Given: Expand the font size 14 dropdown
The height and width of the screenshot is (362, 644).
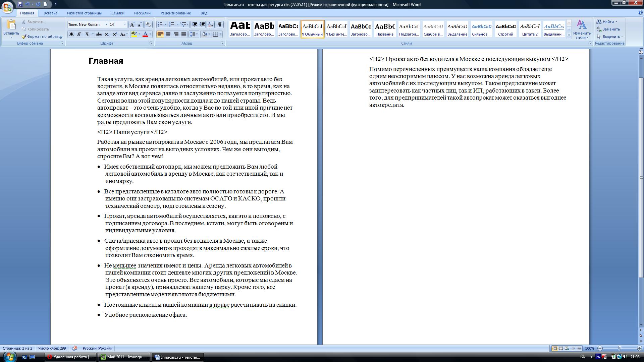Looking at the screenshot, I should tap(125, 24).
